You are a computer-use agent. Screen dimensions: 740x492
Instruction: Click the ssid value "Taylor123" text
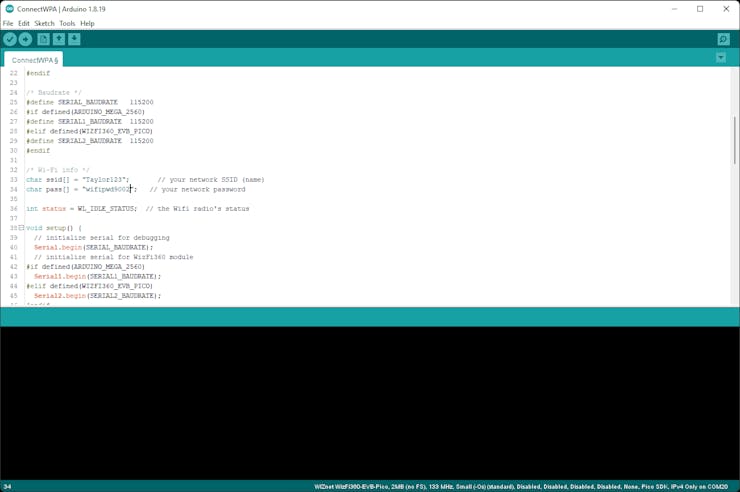(x=104, y=180)
